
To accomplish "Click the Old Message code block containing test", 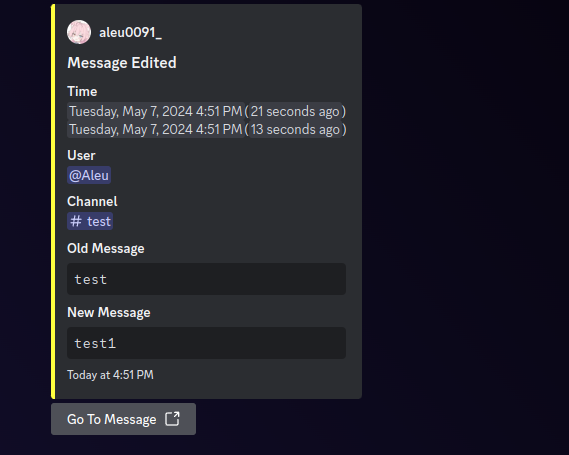I will click(206, 279).
